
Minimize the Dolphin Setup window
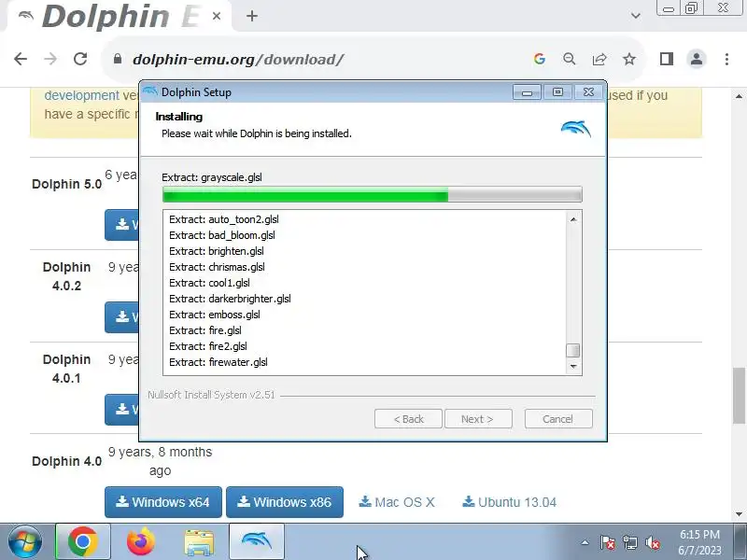[x=527, y=91]
